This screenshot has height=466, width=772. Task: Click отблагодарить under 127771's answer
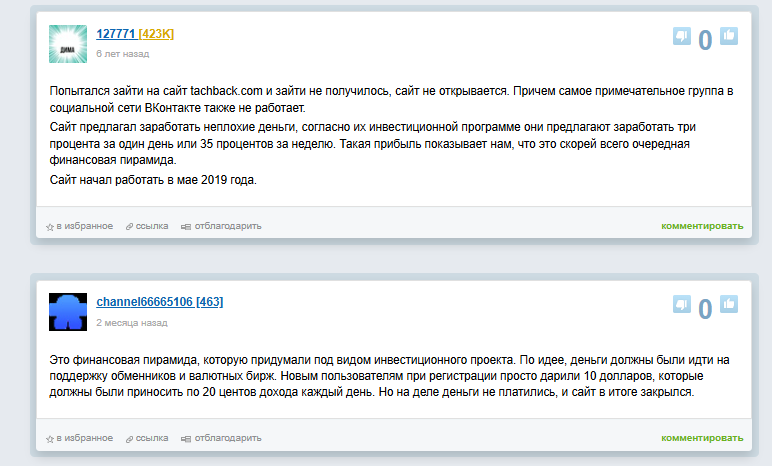click(221, 226)
